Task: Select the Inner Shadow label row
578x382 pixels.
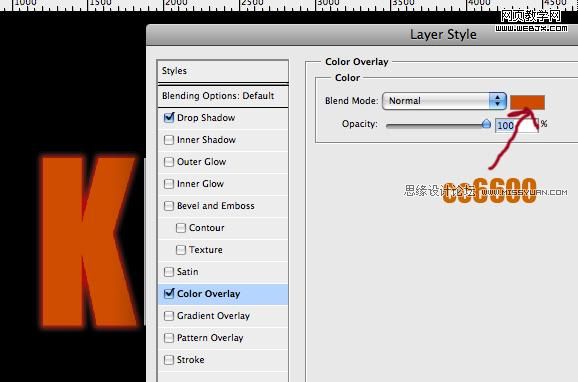Action: click(x=206, y=140)
